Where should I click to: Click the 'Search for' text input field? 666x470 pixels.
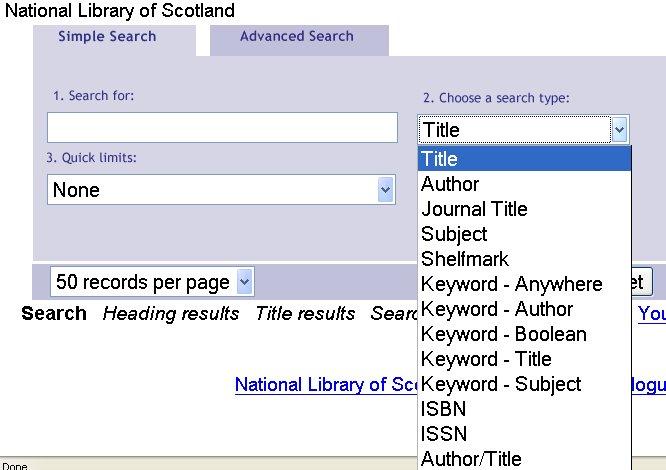coord(222,127)
